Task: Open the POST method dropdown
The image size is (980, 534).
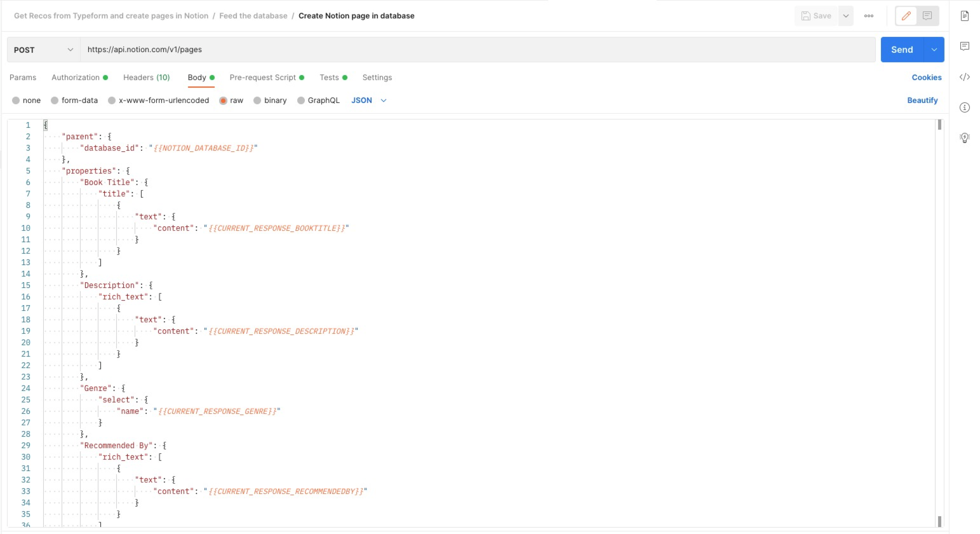Action: (43, 50)
